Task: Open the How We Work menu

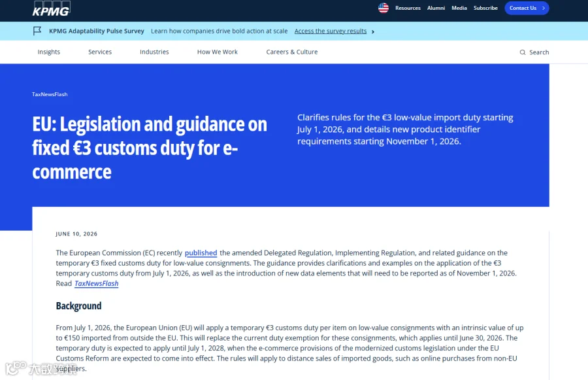Action: click(218, 52)
